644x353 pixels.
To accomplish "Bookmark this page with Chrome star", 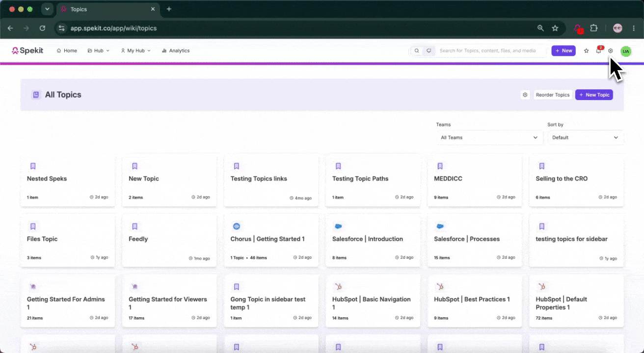I will coord(555,28).
